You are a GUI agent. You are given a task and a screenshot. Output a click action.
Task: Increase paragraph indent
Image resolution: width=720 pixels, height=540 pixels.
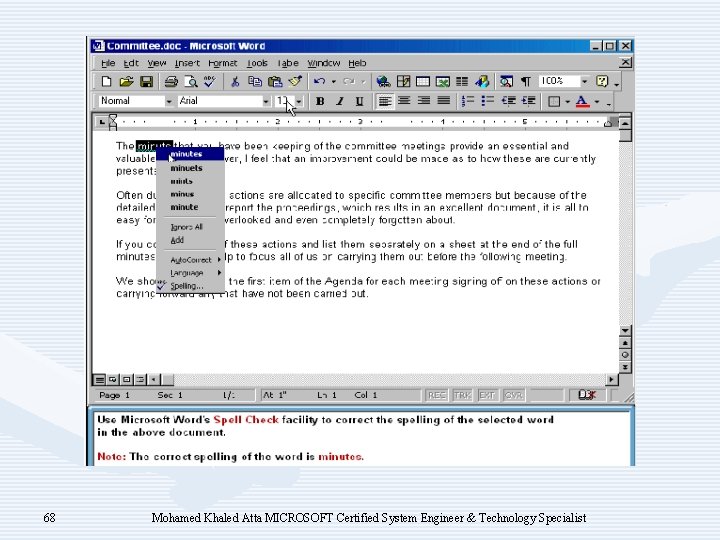coord(528,101)
